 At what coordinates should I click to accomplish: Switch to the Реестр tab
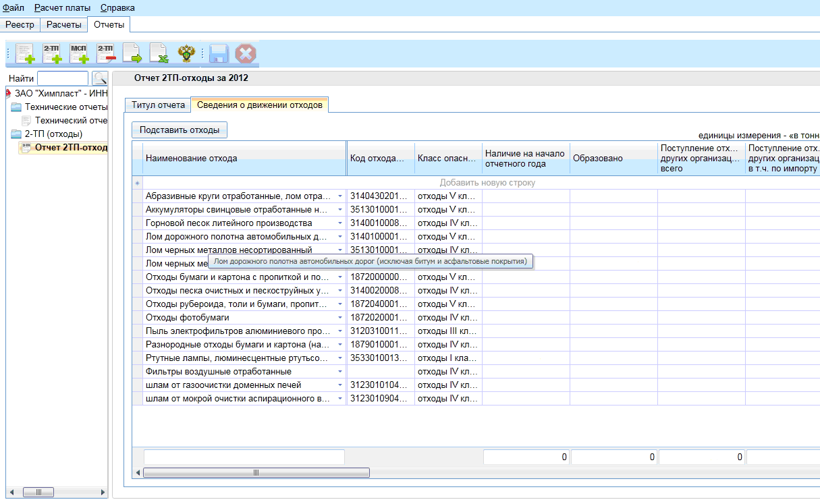coord(20,25)
